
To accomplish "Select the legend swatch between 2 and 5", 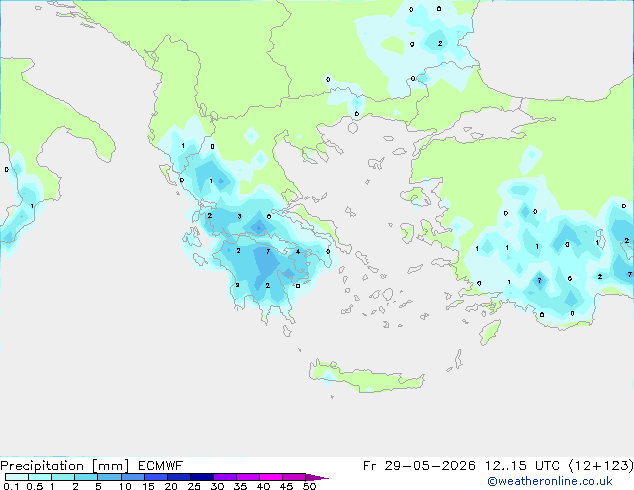I will pos(86,477).
